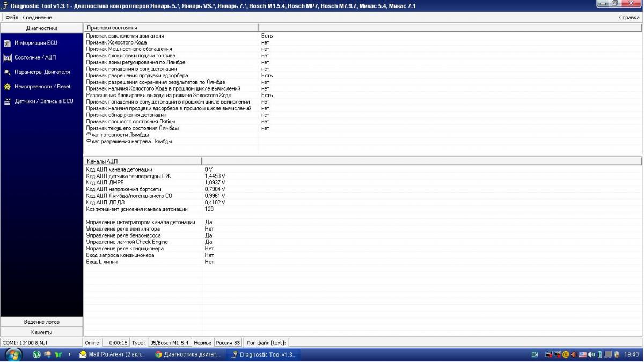Expand the Диагностика sidebar group
Viewport: 644px width, 362px height.
coord(42,28)
